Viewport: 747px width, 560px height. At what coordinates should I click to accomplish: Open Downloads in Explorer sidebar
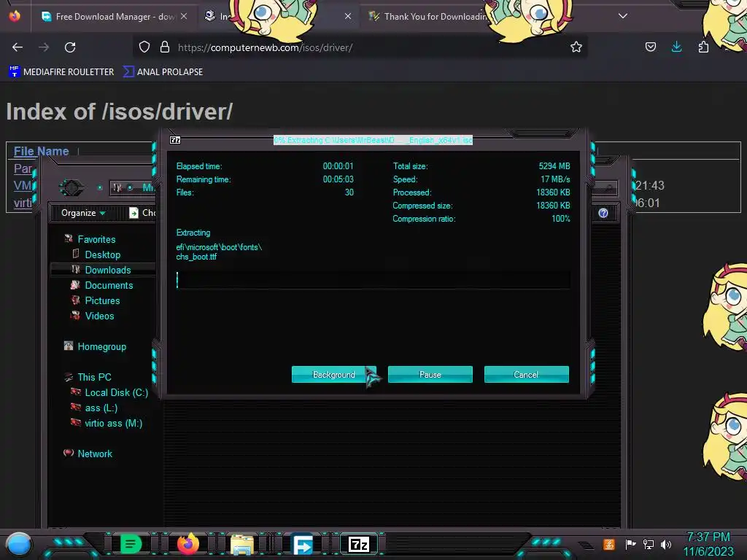[x=108, y=270]
